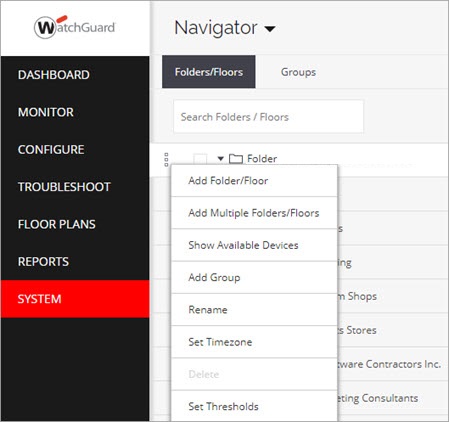Select the row ending in Stores
This screenshot has height=422, width=449.
point(393,330)
